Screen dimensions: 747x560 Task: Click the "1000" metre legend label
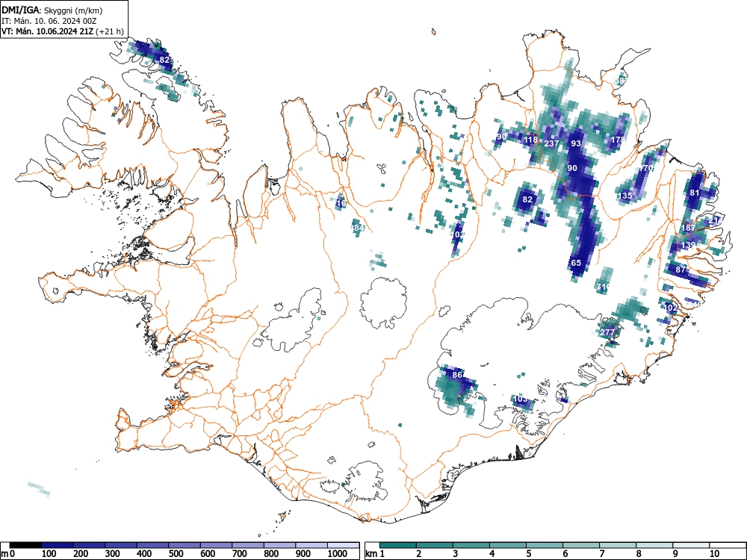click(x=338, y=554)
